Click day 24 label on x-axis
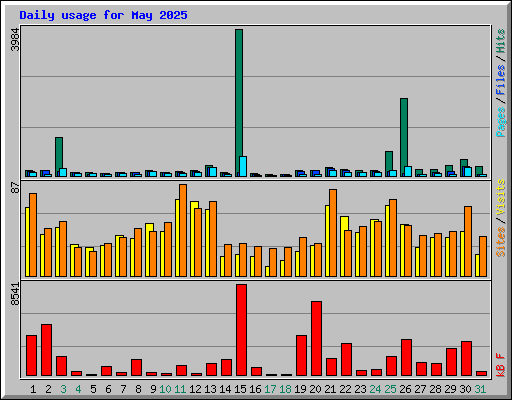 click(375, 389)
